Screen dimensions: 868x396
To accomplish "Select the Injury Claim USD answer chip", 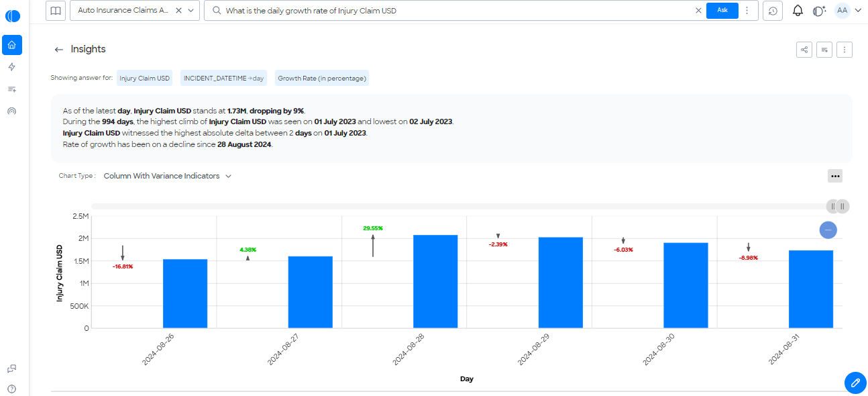I will (x=144, y=78).
